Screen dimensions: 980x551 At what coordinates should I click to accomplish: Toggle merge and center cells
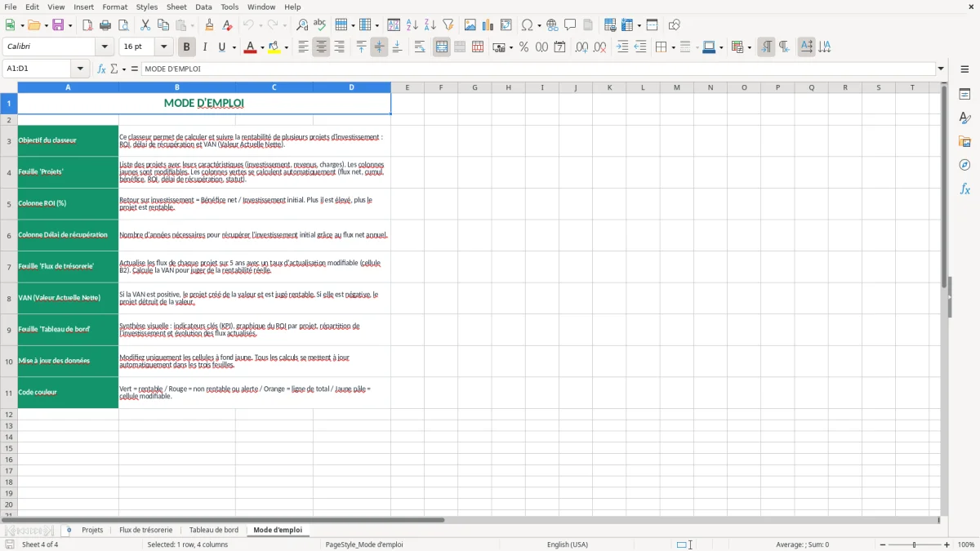442,47
